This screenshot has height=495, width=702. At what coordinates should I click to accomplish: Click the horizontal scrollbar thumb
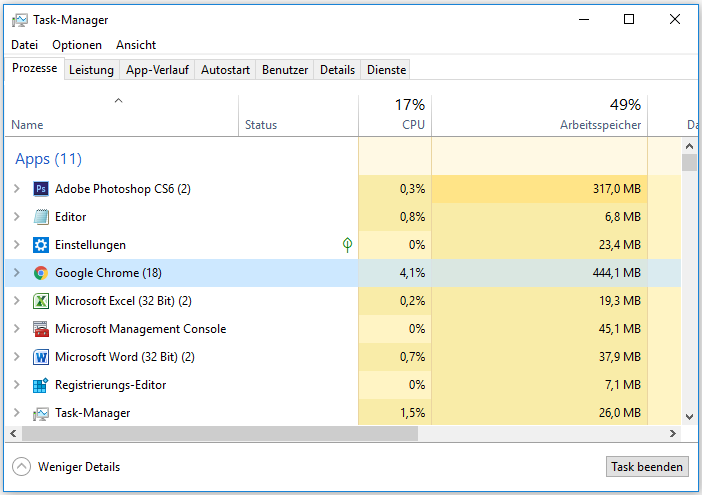coord(220,433)
